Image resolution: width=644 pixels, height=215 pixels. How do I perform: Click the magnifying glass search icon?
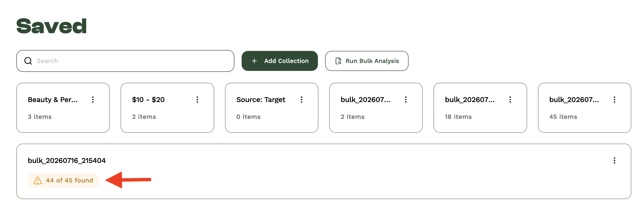coord(28,61)
